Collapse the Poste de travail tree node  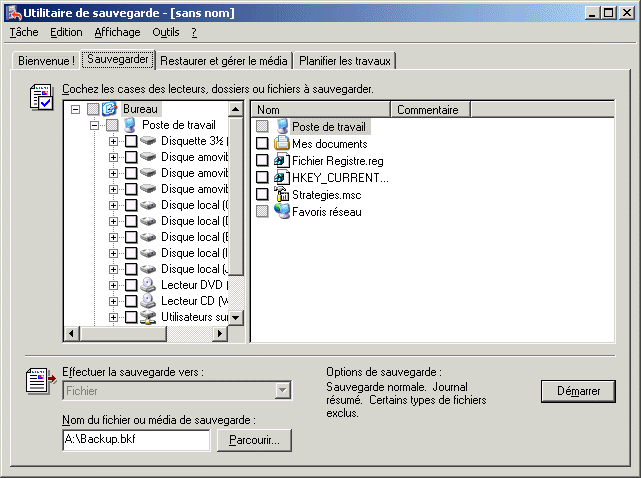tap(94, 125)
